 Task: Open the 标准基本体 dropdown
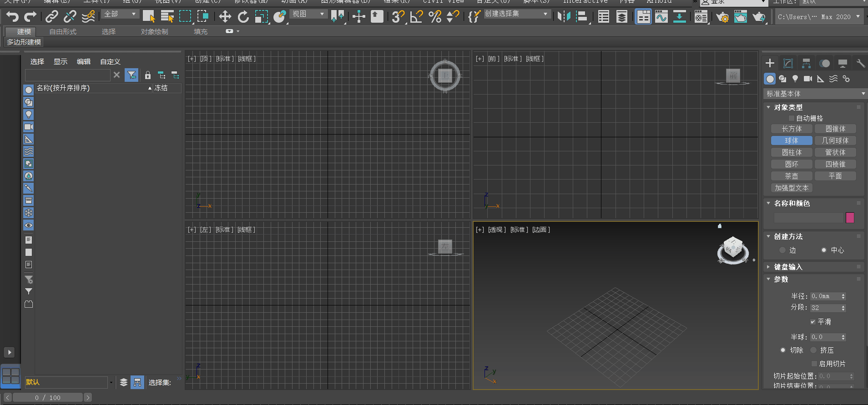coord(815,94)
